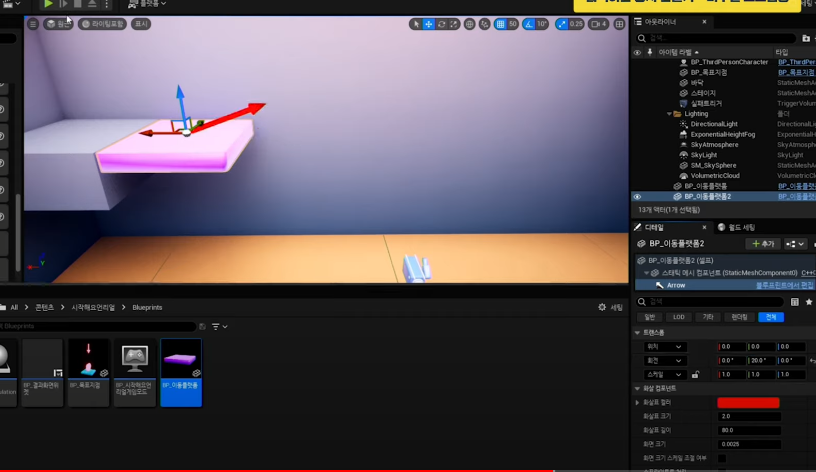816x472 pixels.
Task: Select 실패트리거 trigger volume row
Action: tap(706, 104)
